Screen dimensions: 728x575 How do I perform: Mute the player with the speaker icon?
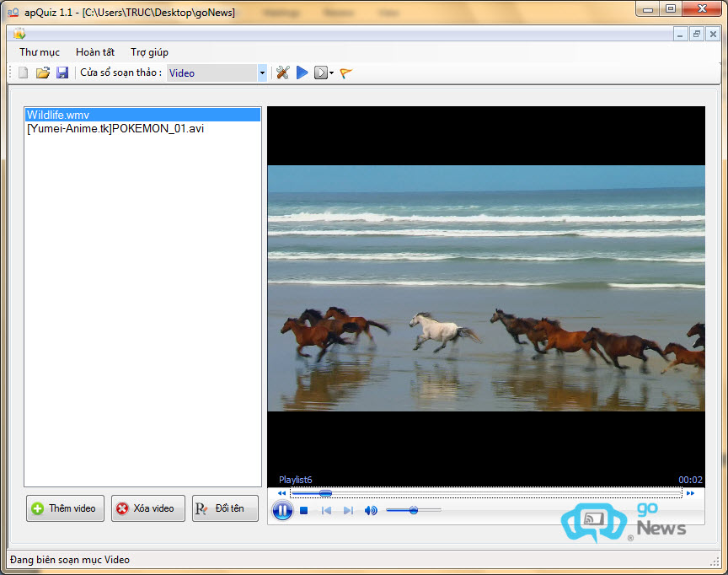[x=371, y=511]
